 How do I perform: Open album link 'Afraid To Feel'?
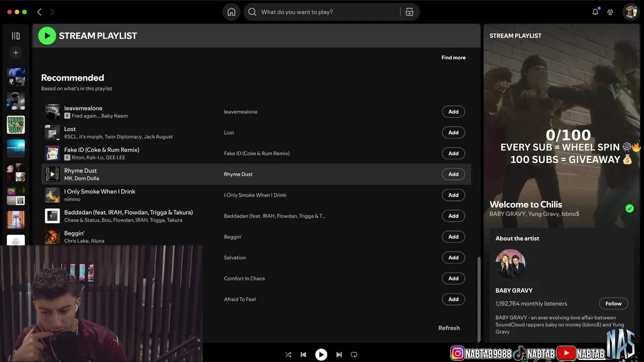(239, 299)
